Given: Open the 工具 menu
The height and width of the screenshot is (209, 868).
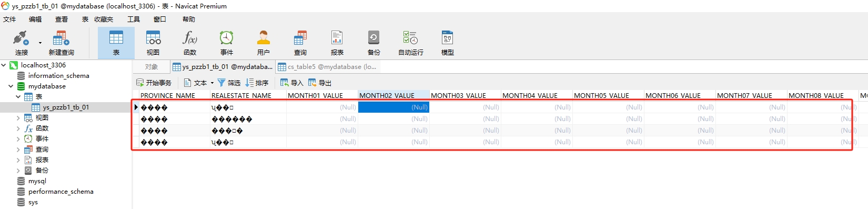Looking at the screenshot, I should pos(134,19).
